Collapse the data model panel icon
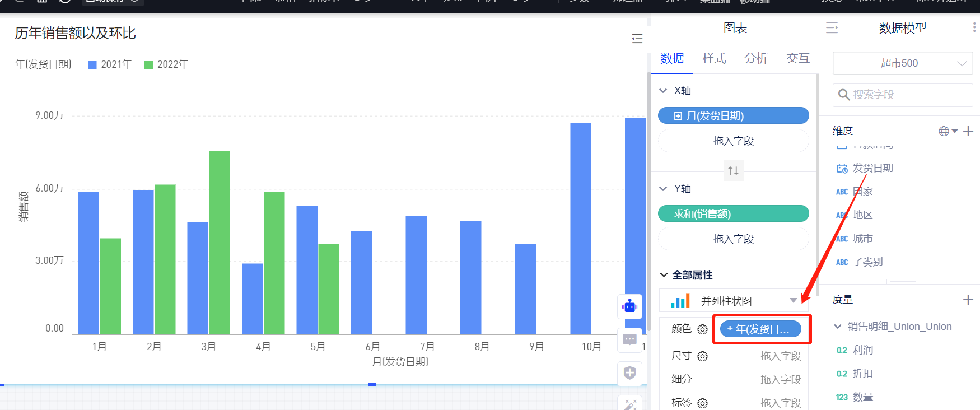The image size is (980, 410). point(832,27)
